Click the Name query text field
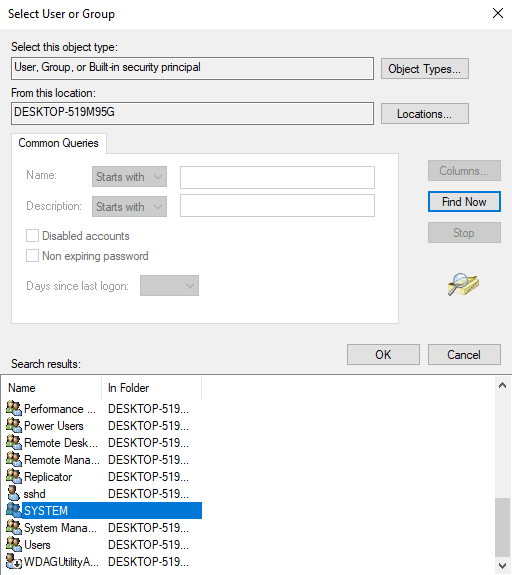Viewport: 512px width, 575px height. pos(277,177)
